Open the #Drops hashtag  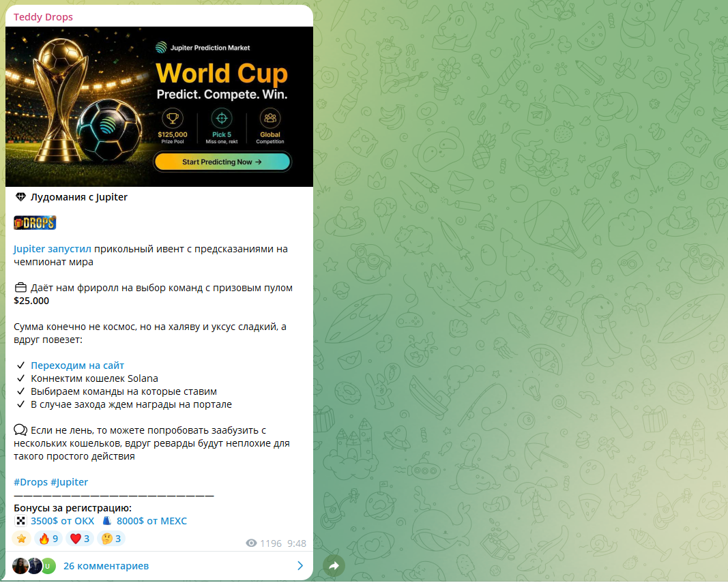(31, 482)
